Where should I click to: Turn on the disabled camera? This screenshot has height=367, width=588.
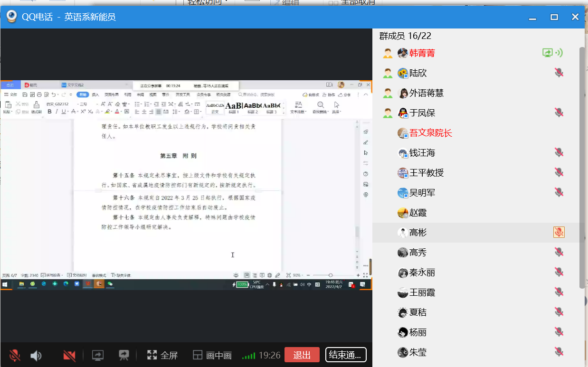click(x=69, y=355)
